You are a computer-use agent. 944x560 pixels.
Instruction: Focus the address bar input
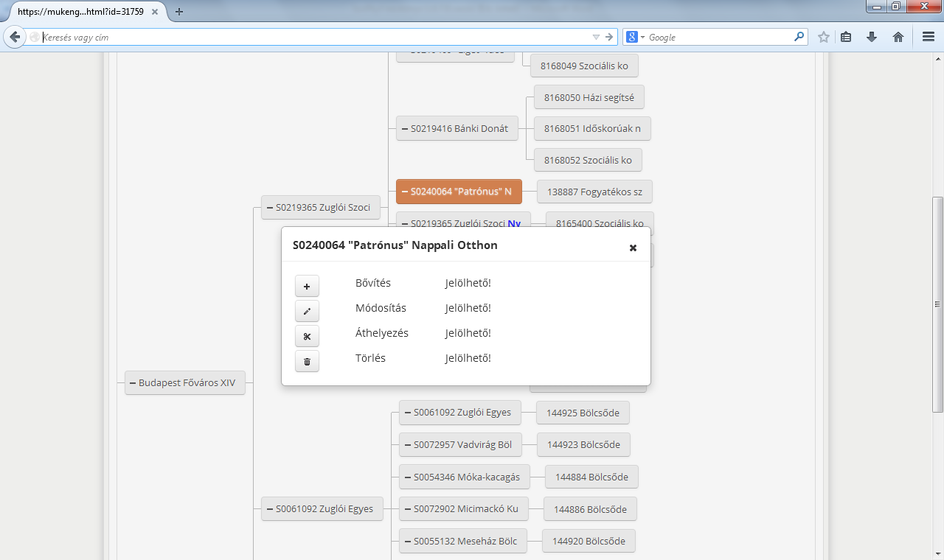click(x=314, y=37)
